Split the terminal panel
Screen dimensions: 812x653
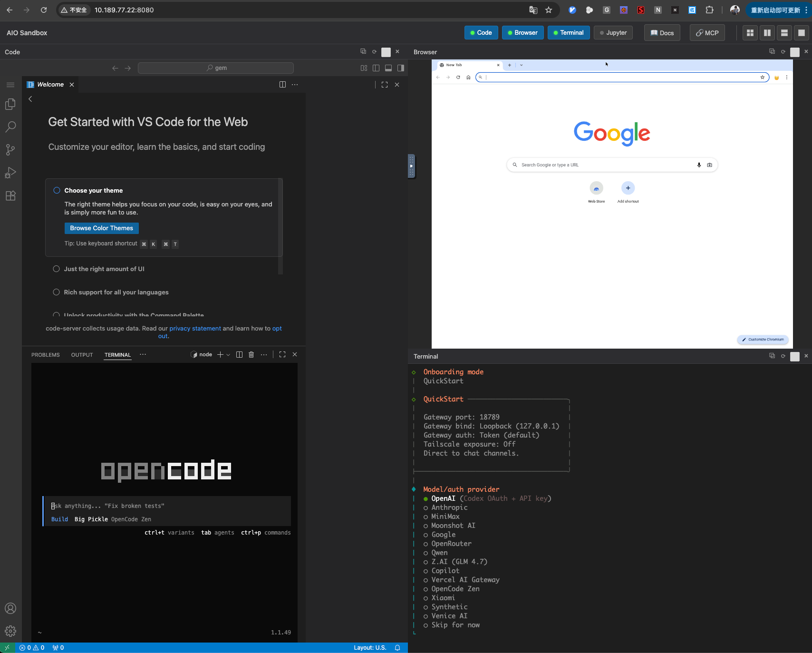coord(239,355)
